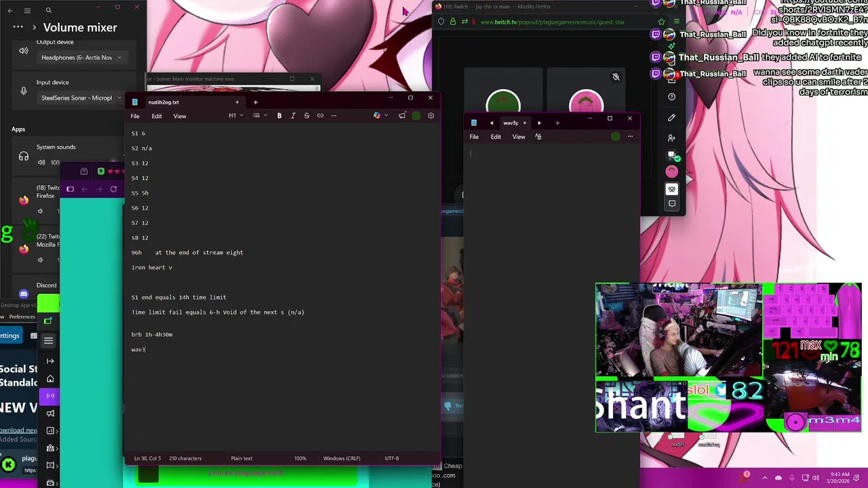Close the nudih2og.txt tab via its dot indicator
This screenshot has width=868, height=488.
coord(237,102)
